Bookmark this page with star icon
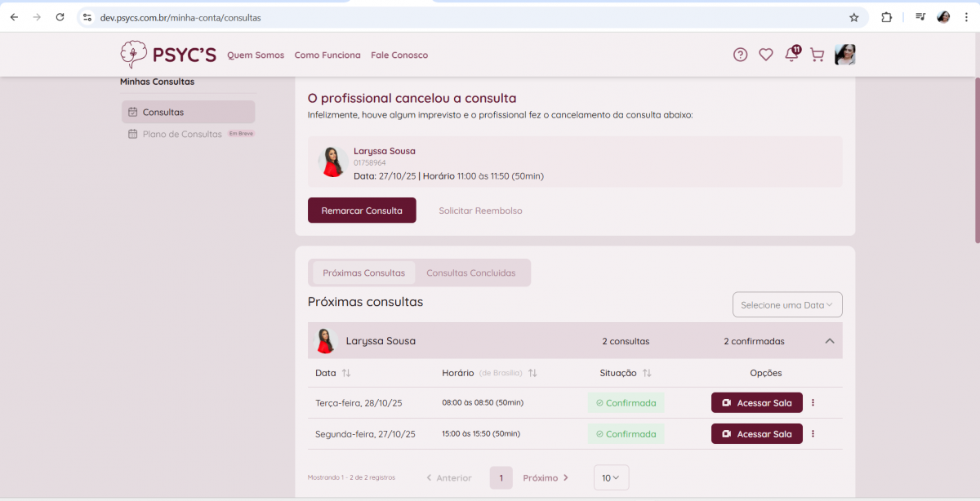 pyautogui.click(x=854, y=17)
